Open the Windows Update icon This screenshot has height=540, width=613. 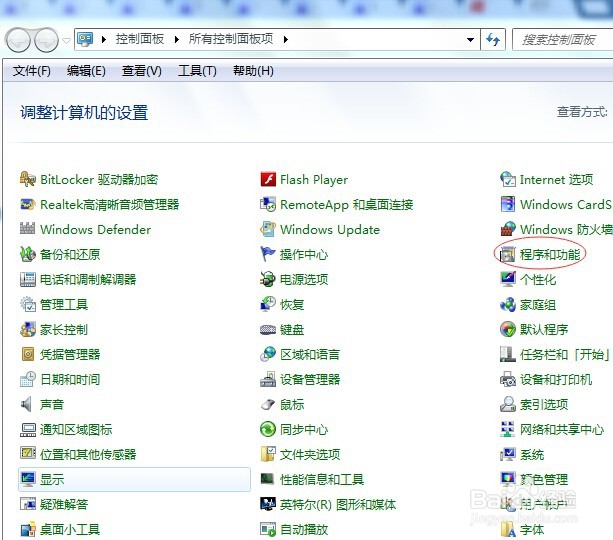[x=268, y=229]
